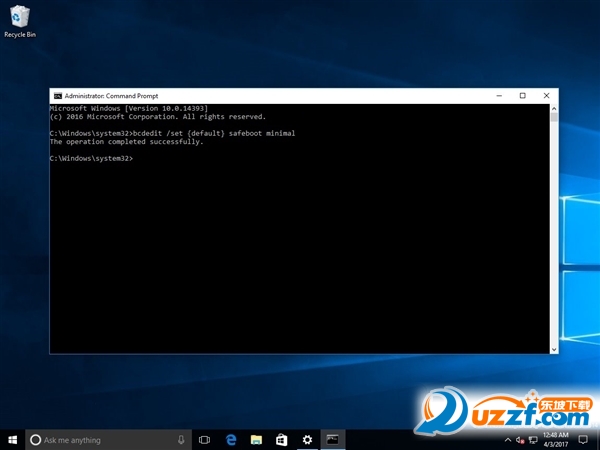Click the scrollbar up arrow in Command Prompt

554,109
